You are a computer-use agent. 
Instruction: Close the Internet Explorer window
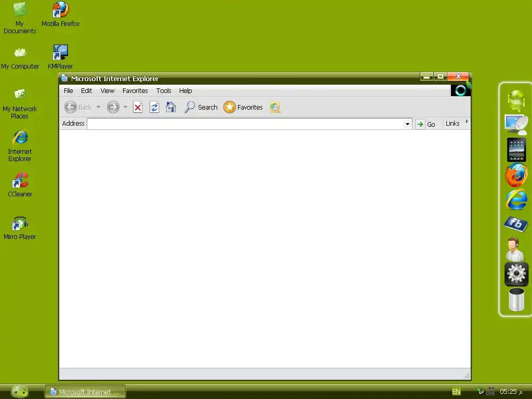[458, 77]
